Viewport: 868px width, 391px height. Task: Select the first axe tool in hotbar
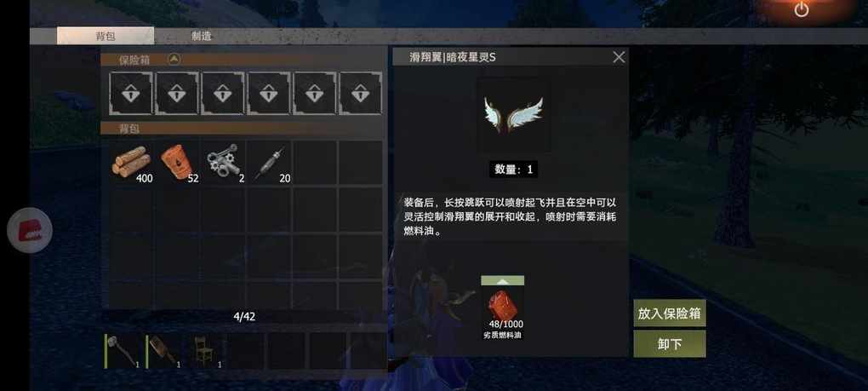click(x=123, y=351)
